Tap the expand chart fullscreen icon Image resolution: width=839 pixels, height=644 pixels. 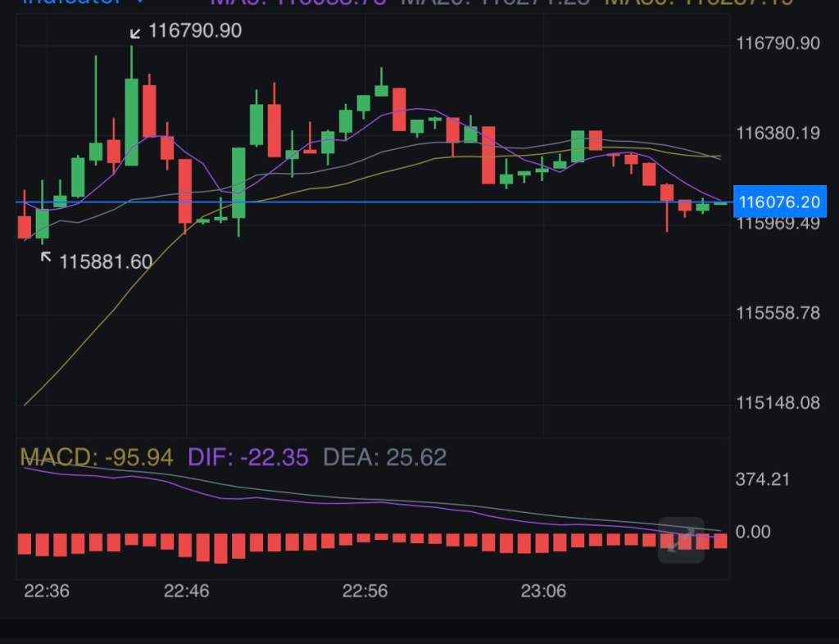pyautogui.click(x=681, y=540)
